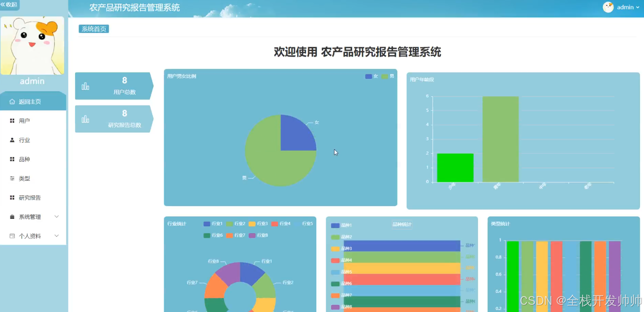
Task: Toggle 行业8 legend in 行业统计
Action: 258,235
